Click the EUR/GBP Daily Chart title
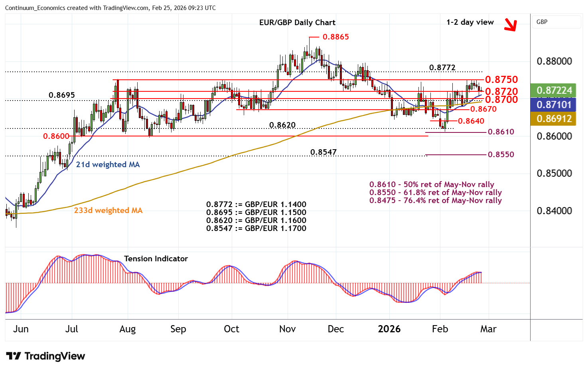 pyautogui.click(x=297, y=22)
